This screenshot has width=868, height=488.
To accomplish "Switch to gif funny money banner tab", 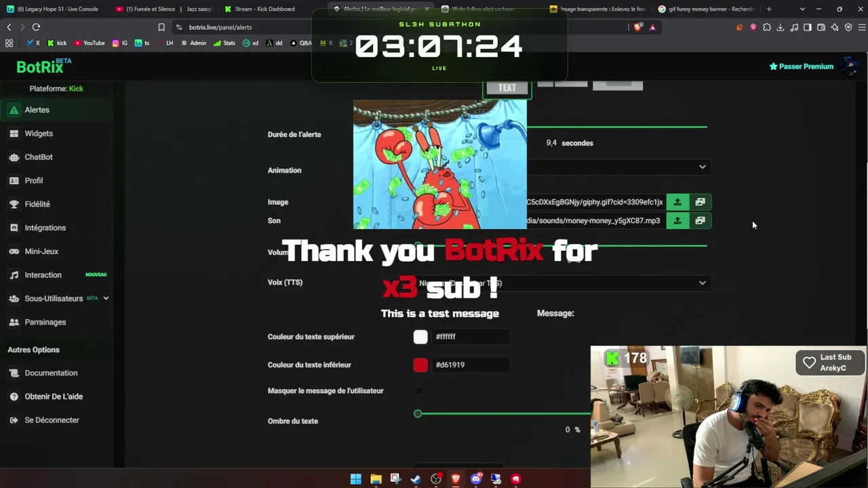I will pyautogui.click(x=707, y=9).
